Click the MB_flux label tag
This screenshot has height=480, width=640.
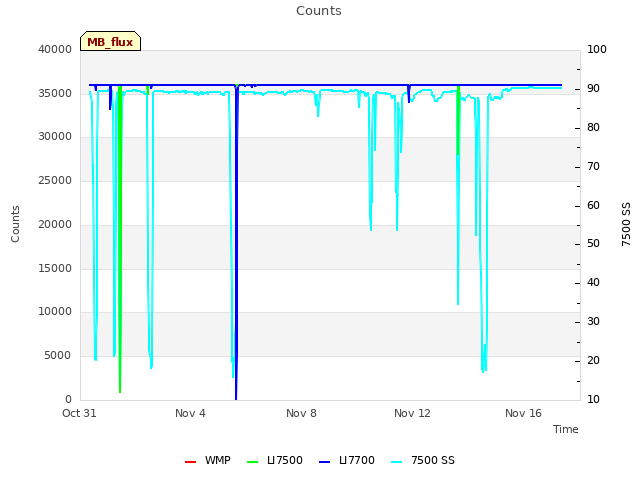pyautogui.click(x=110, y=41)
